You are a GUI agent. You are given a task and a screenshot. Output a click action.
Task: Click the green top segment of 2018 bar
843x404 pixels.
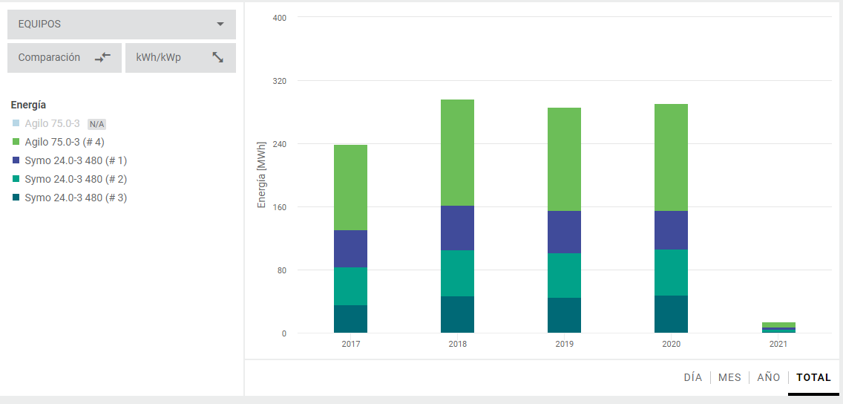pos(457,152)
